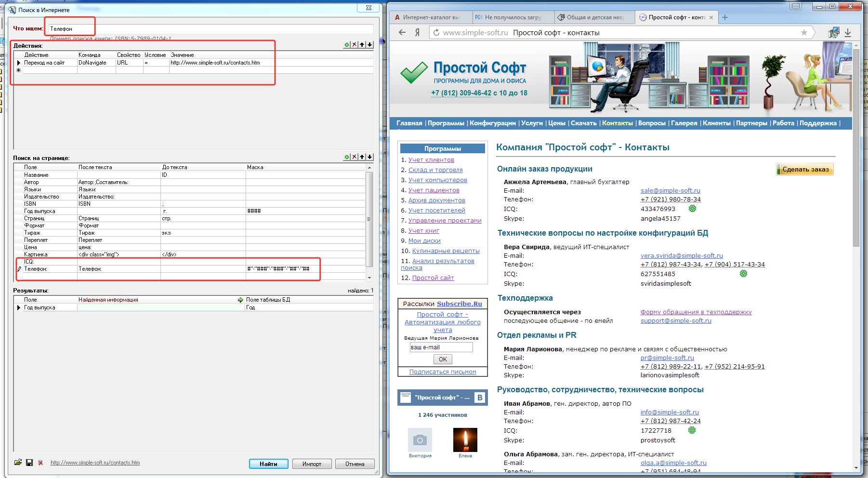Viewport: 868px width, 478px height.
Task: Click the Импорт button
Action: coord(312,464)
